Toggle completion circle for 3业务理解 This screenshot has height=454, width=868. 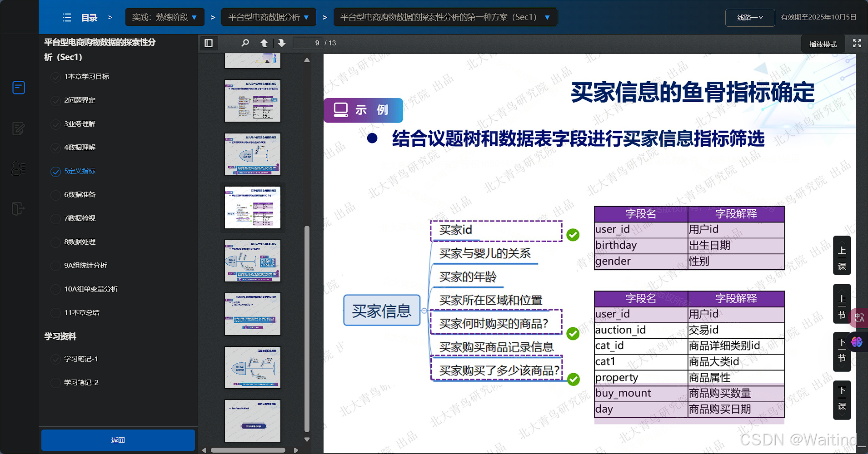point(55,124)
